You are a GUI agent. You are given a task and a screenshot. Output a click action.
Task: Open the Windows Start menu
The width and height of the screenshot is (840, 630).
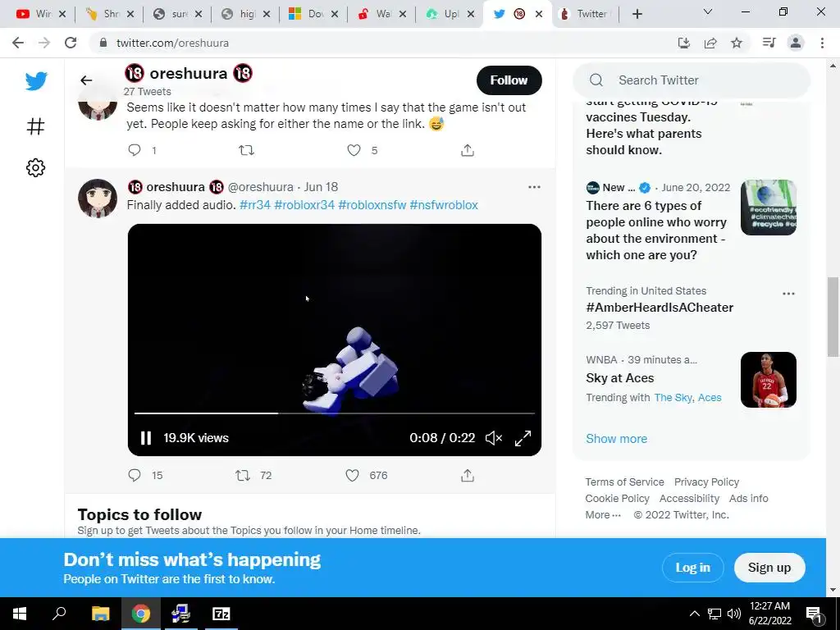(x=20, y=614)
